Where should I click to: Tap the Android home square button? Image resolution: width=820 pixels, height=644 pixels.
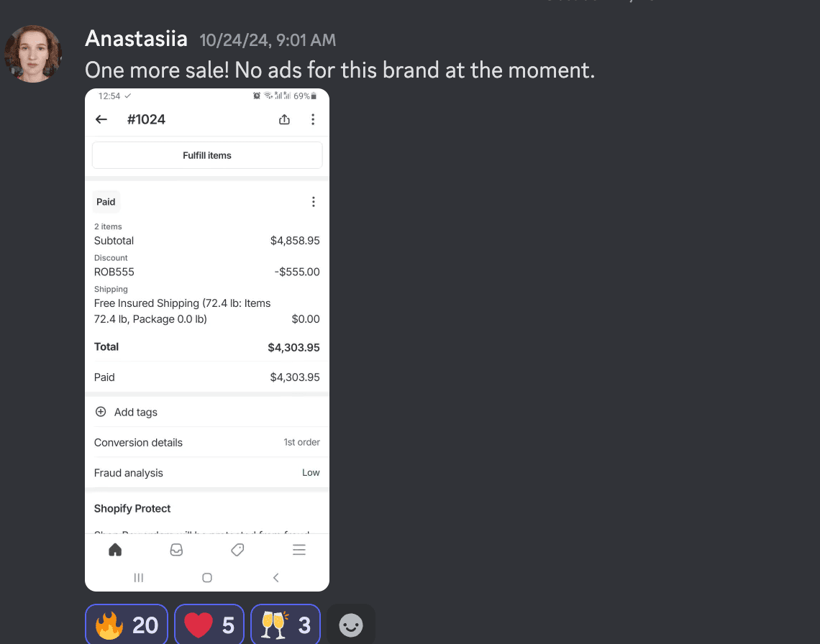click(x=207, y=577)
